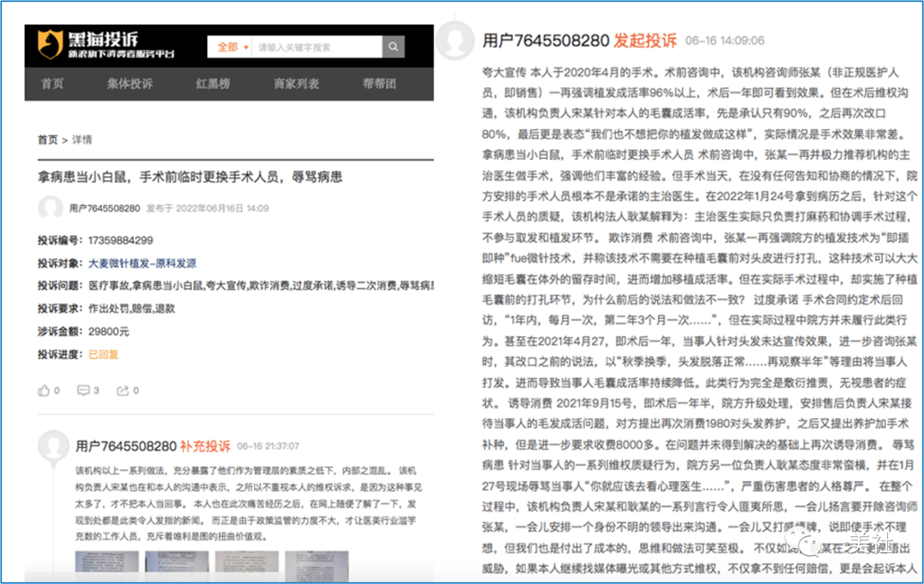The height and width of the screenshot is (584, 924).
Task: Open the 全部 search category dropdown
Action: (232, 47)
